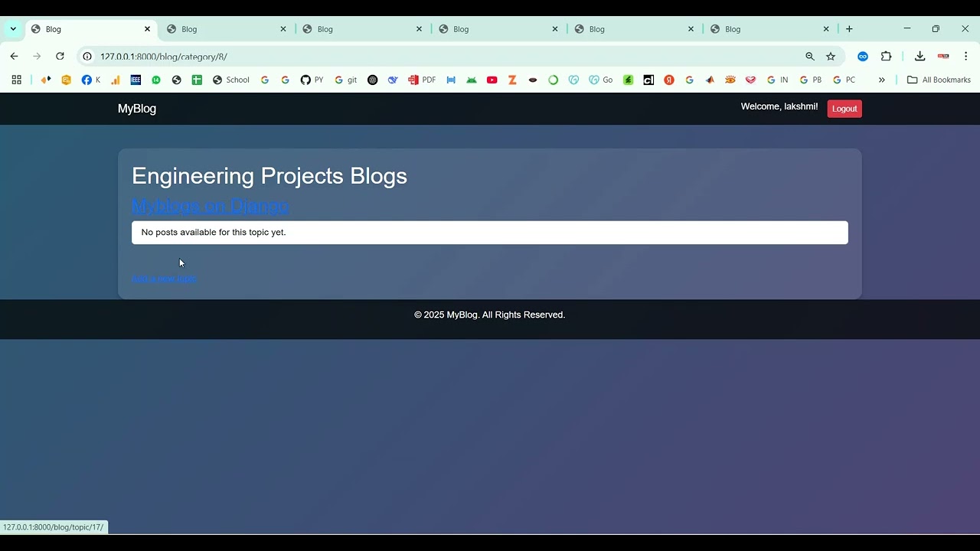Open the black cl bookmark icon
980x551 pixels.
point(648,80)
